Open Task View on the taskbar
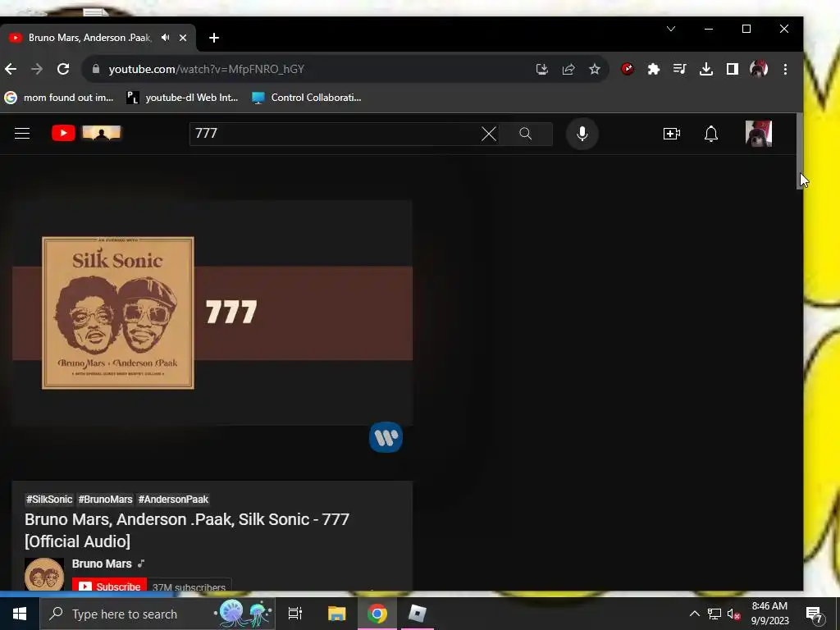840x630 pixels. [x=295, y=614]
